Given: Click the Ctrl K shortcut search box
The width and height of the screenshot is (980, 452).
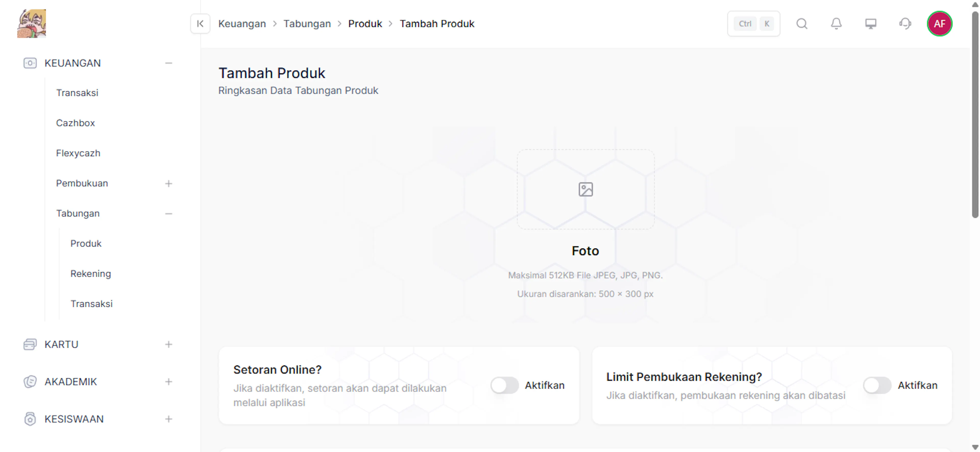Looking at the screenshot, I should pyautogui.click(x=753, y=23).
